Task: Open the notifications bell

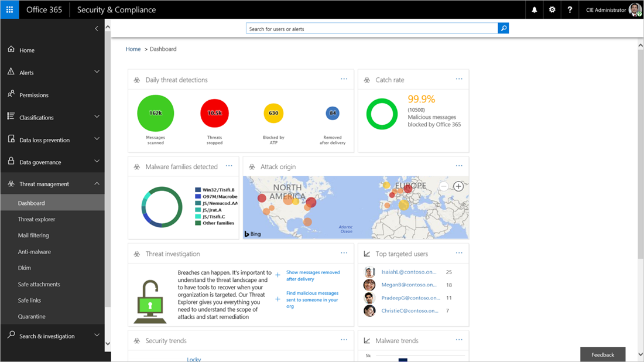Action: point(535,9)
